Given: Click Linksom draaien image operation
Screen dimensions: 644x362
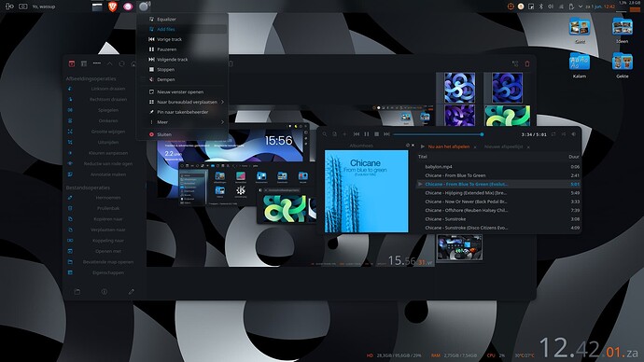Looking at the screenshot, I should [106, 89].
